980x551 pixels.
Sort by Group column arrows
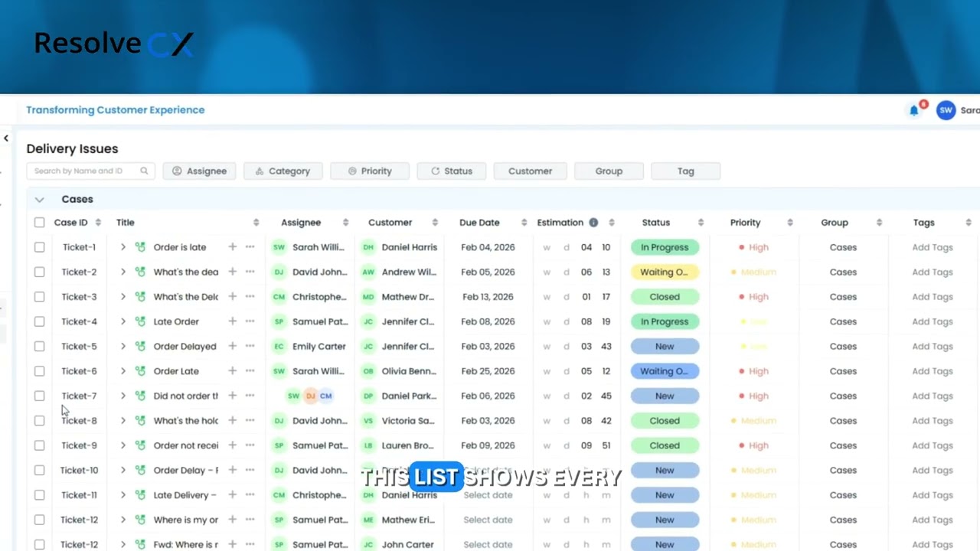(x=879, y=223)
